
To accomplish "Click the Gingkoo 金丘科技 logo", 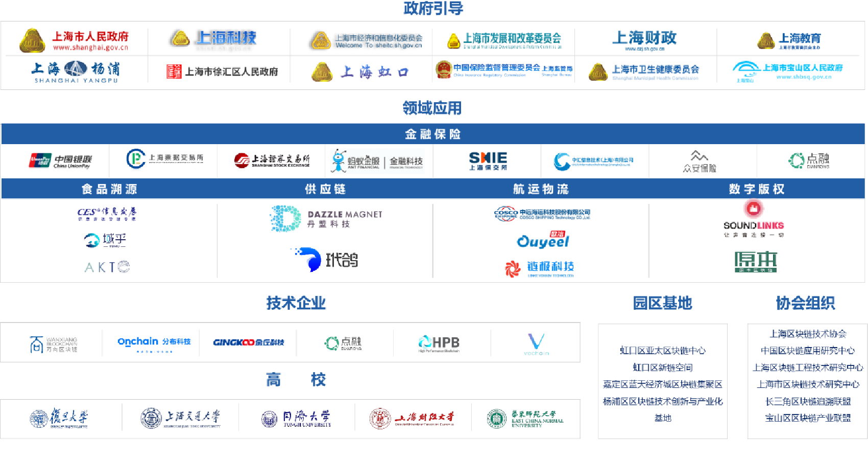I will tap(248, 342).
